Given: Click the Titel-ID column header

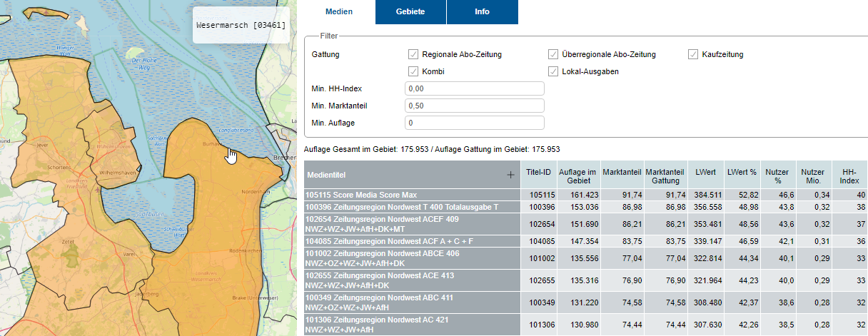Looking at the screenshot, I should click(x=539, y=172).
